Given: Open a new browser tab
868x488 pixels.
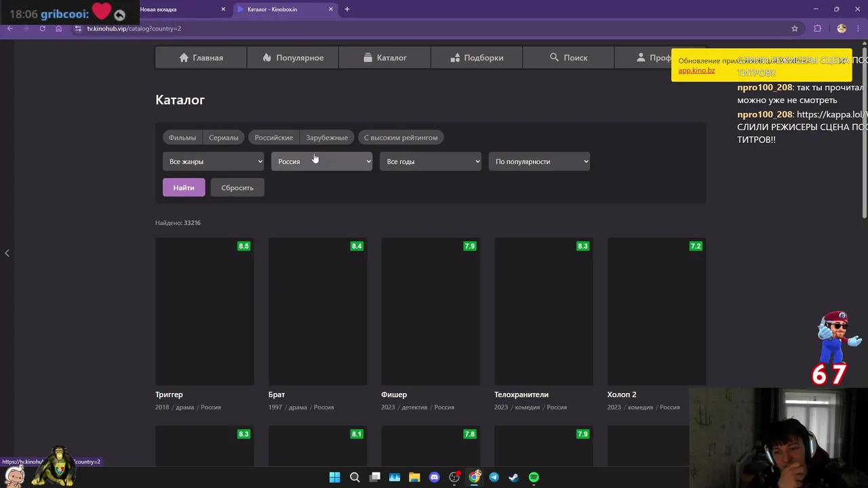Looking at the screenshot, I should point(347,9).
